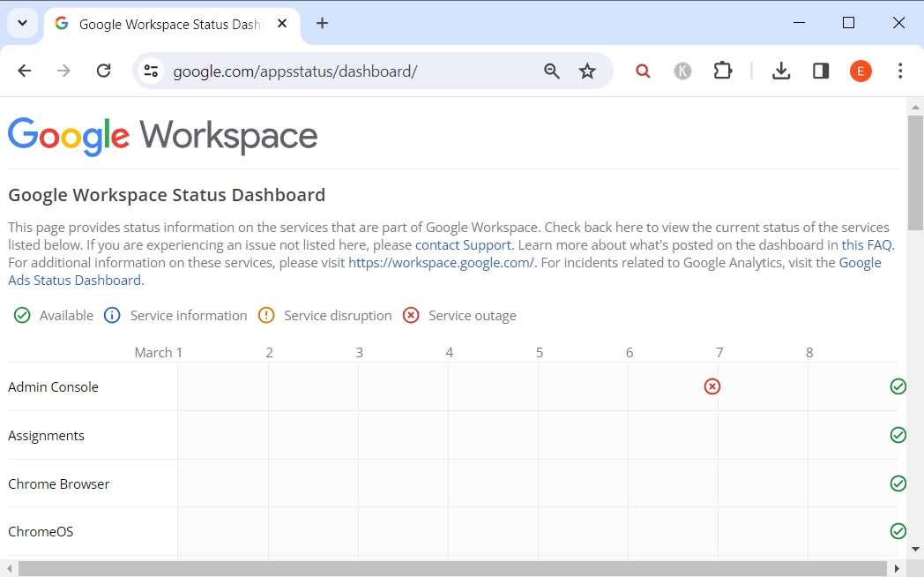Open the orange E profile avatar
This screenshot has width=924, height=577.
861,71
